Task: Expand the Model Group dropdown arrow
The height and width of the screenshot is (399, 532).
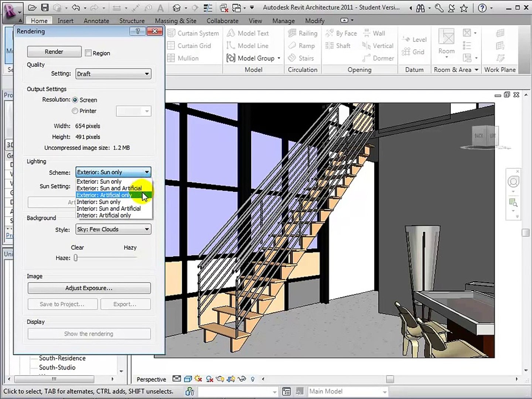Action: [279, 58]
